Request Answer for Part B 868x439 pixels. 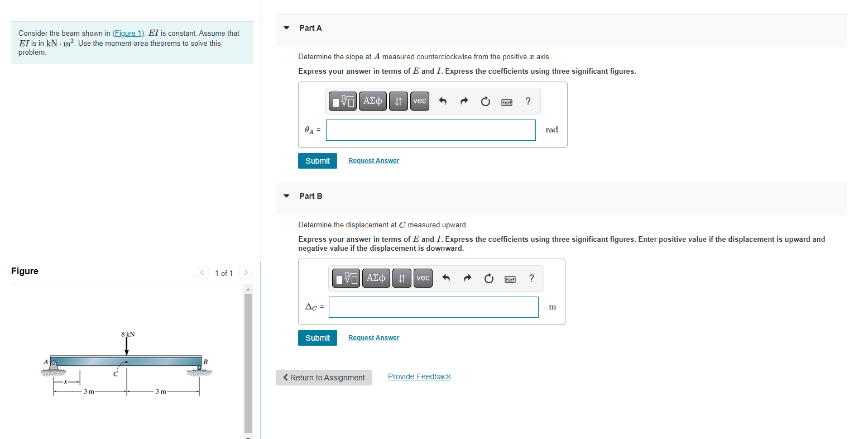pos(373,338)
